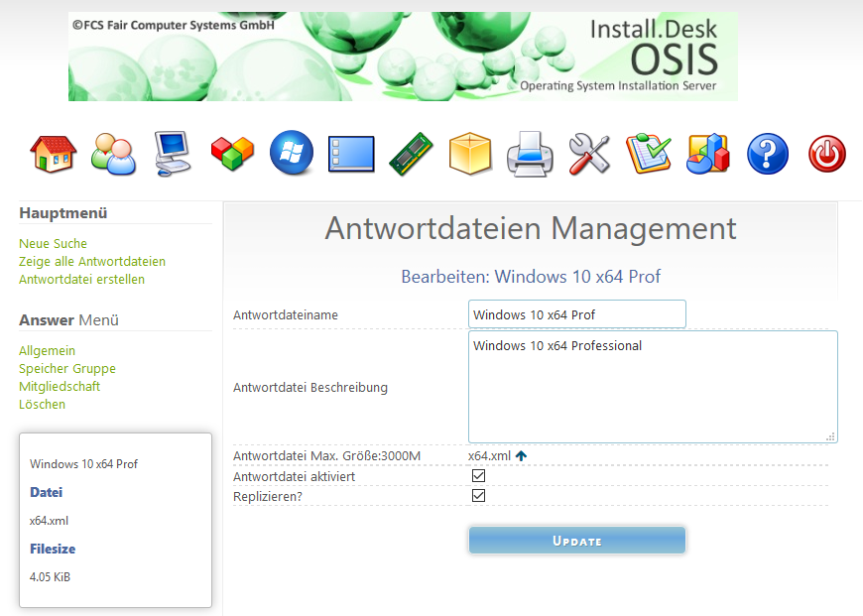This screenshot has width=863, height=616.
Task: Click the Filesize label in info box
Action: [53, 549]
